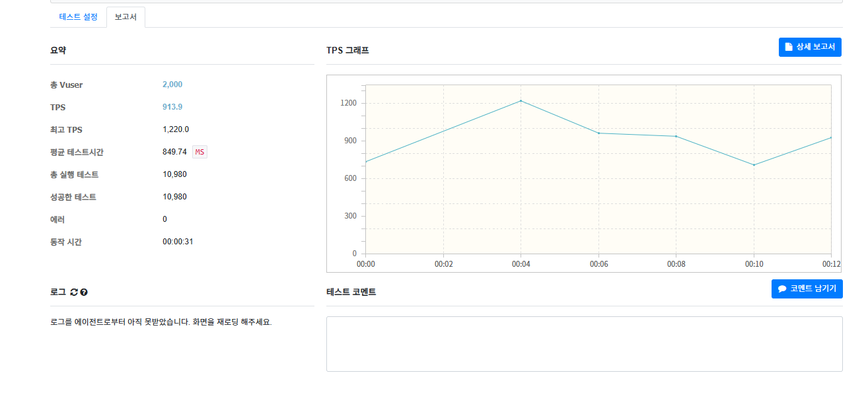The height and width of the screenshot is (418, 868).
Task: Click the TPS value 913.9
Action: pyautogui.click(x=172, y=107)
